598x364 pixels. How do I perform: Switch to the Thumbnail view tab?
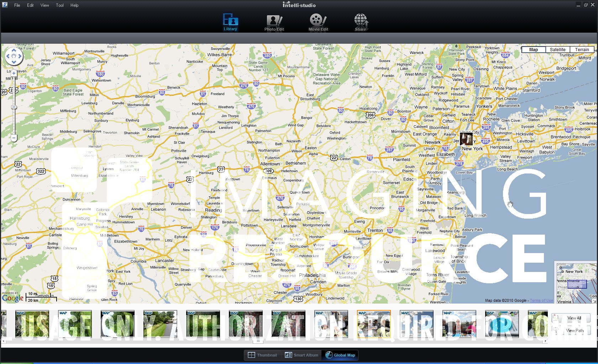tap(263, 355)
